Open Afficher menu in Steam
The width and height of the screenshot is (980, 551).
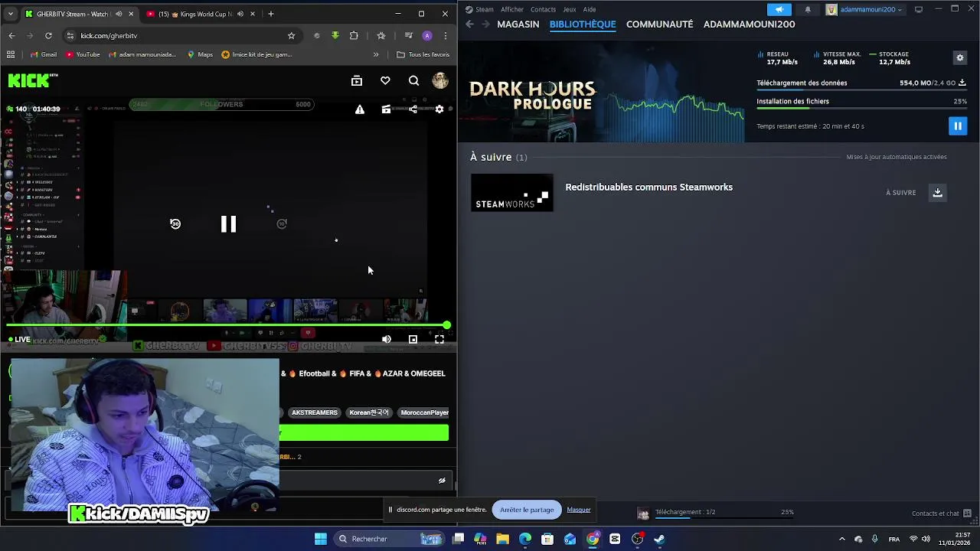[512, 9]
